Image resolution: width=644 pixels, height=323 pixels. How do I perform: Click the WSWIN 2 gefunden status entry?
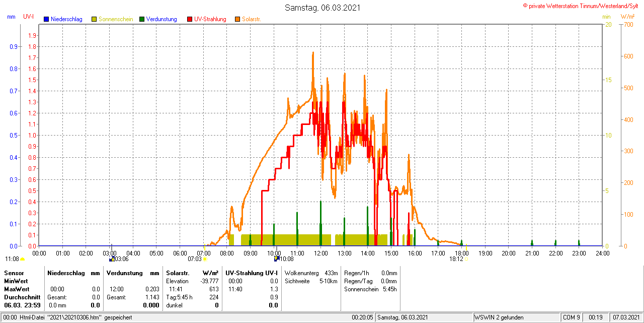[x=499, y=317]
